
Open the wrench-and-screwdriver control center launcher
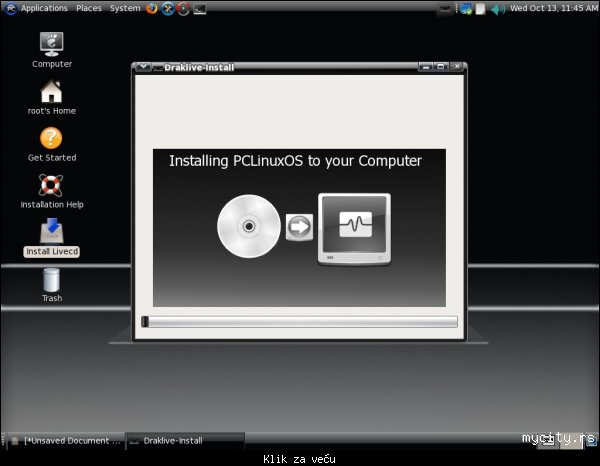click(168, 8)
